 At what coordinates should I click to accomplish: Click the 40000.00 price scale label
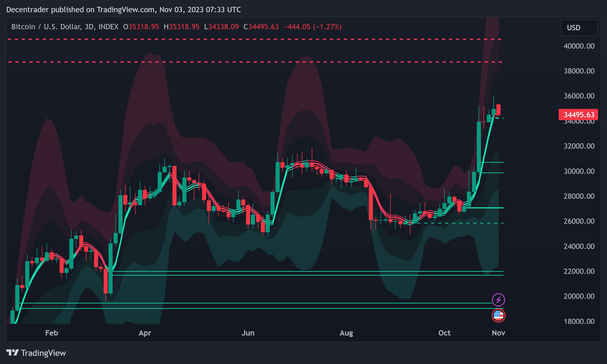pos(579,46)
